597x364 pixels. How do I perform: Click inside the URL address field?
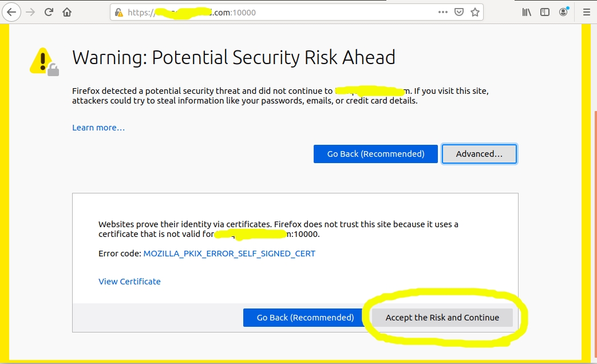[x=286, y=12]
